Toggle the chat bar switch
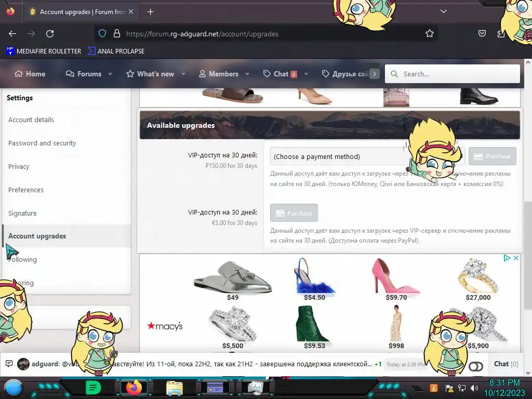The width and height of the screenshot is (532, 399). click(476, 366)
